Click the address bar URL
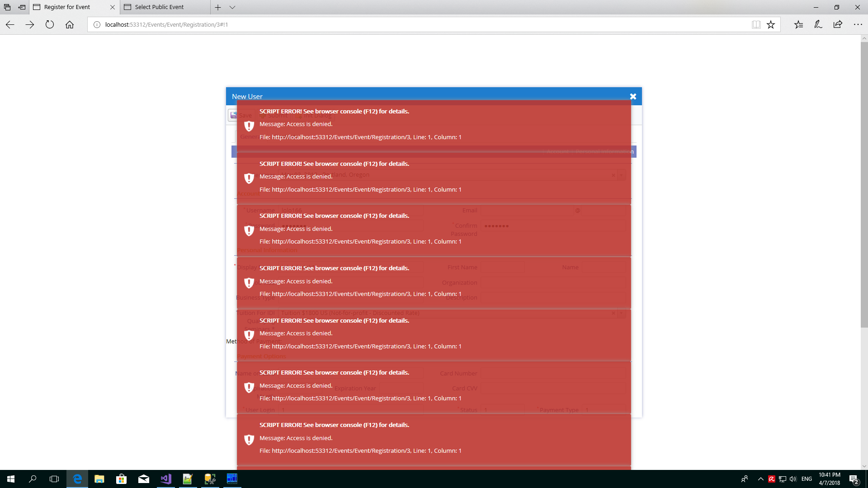The image size is (868, 488). coord(166,25)
